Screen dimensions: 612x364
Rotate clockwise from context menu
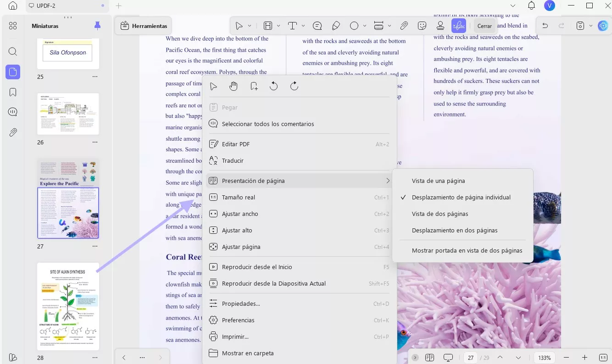[294, 86]
